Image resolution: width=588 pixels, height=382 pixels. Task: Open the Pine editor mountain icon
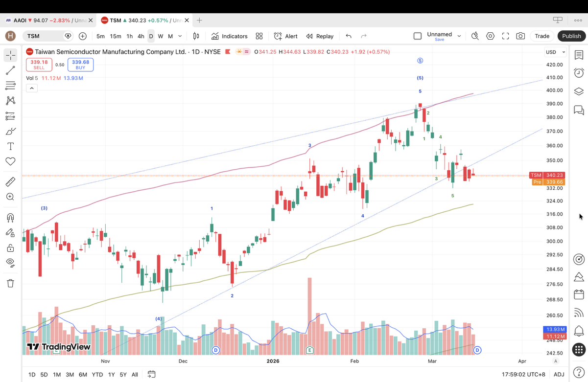(579, 277)
